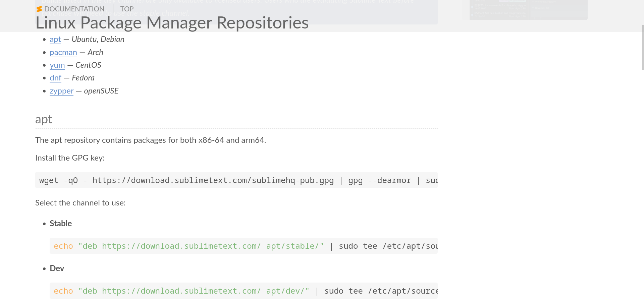Open the zypper link for openSUSE
644x300 pixels.
click(x=61, y=91)
